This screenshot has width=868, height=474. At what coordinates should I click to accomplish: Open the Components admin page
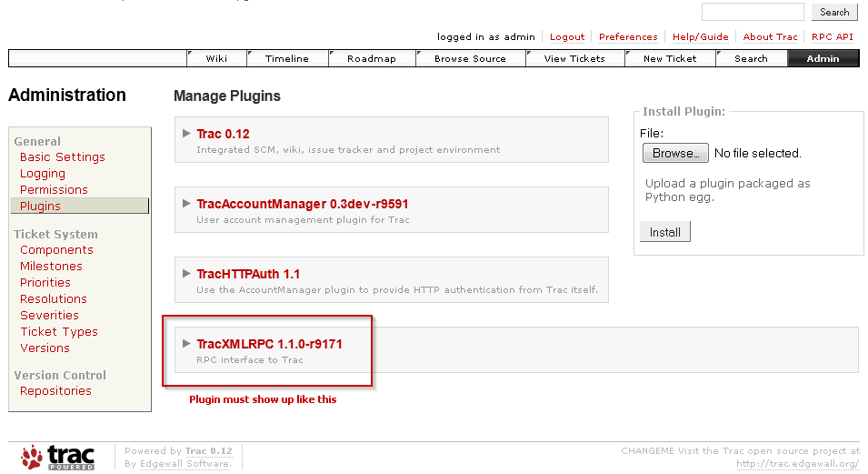56,249
